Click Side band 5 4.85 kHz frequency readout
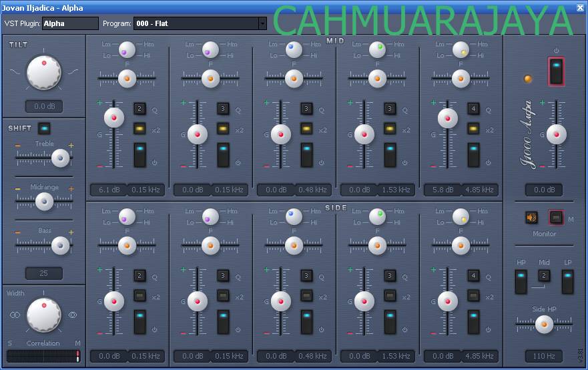Screen dimensions: 588x370 pos(479,356)
